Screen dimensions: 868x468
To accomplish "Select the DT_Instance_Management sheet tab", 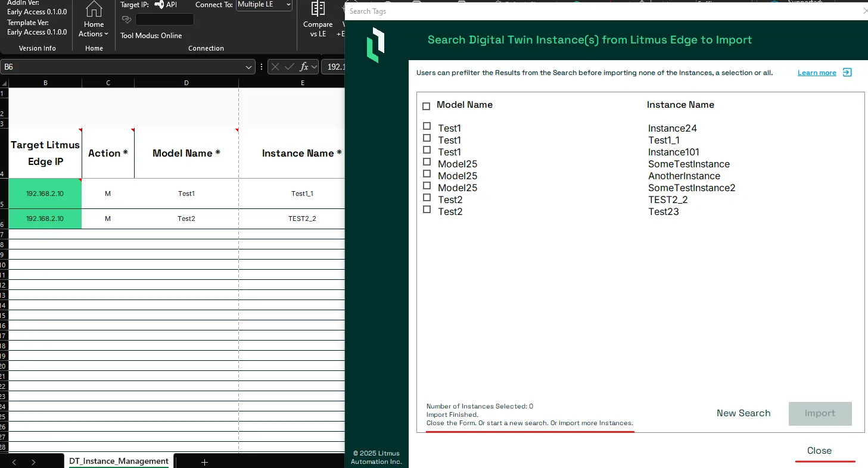I will (x=119, y=461).
